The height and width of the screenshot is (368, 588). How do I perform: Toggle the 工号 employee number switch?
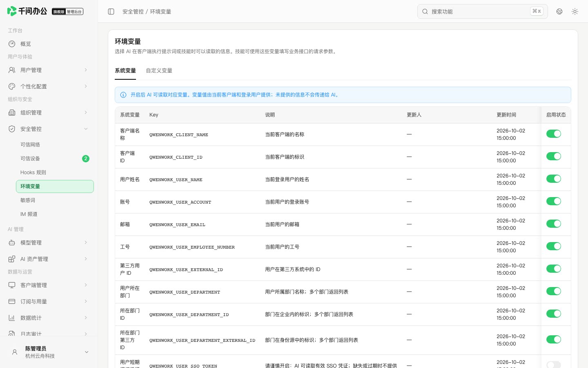click(554, 246)
